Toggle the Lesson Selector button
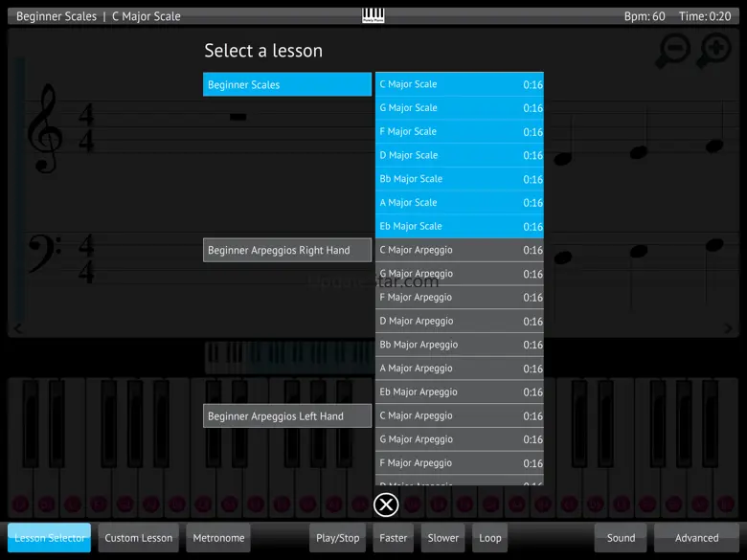The width and height of the screenshot is (747, 560). point(49,538)
